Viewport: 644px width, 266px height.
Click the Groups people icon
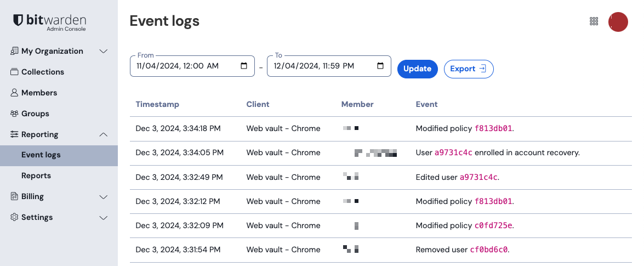(x=14, y=114)
